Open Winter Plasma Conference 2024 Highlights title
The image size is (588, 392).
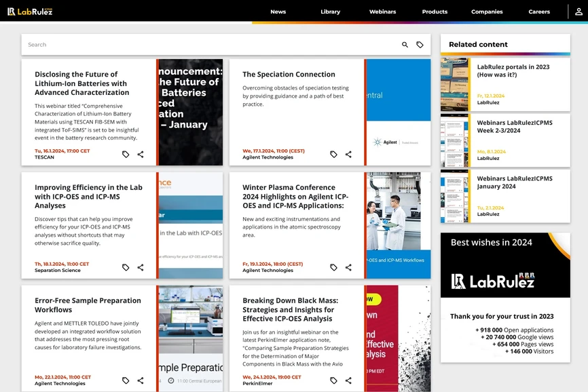click(295, 196)
